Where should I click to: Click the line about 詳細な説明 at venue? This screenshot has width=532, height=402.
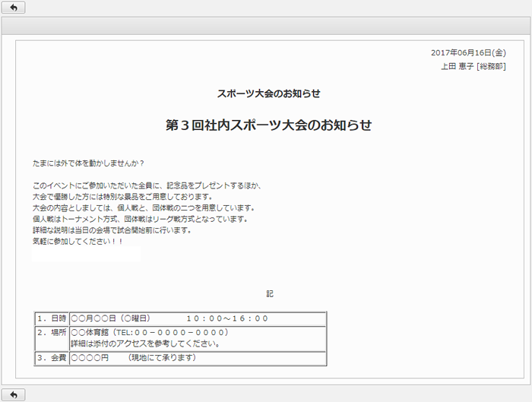tap(111, 230)
